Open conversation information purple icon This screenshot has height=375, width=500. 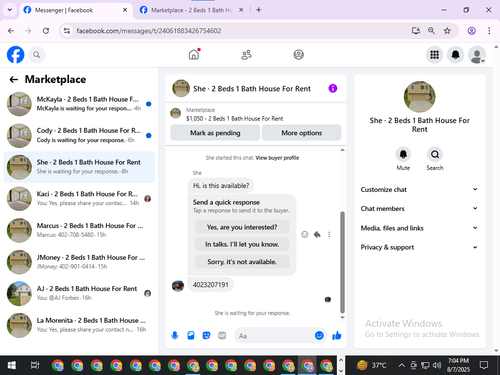click(x=333, y=88)
